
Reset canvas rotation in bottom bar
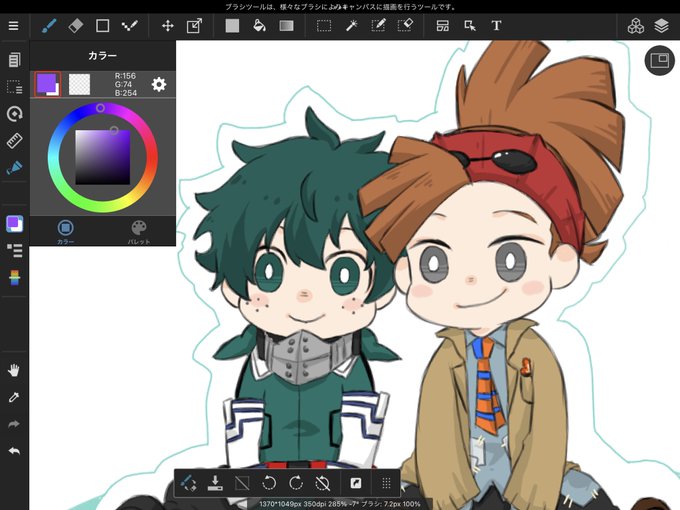pos(323,483)
